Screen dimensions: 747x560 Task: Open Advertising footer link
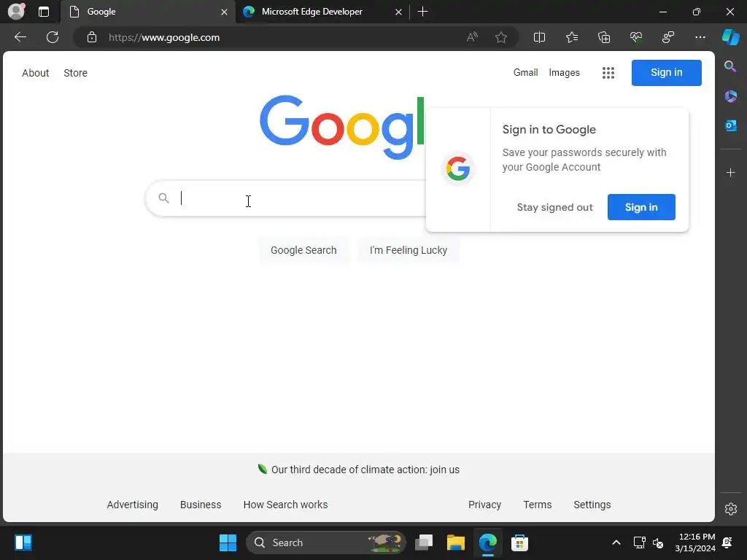(133, 505)
